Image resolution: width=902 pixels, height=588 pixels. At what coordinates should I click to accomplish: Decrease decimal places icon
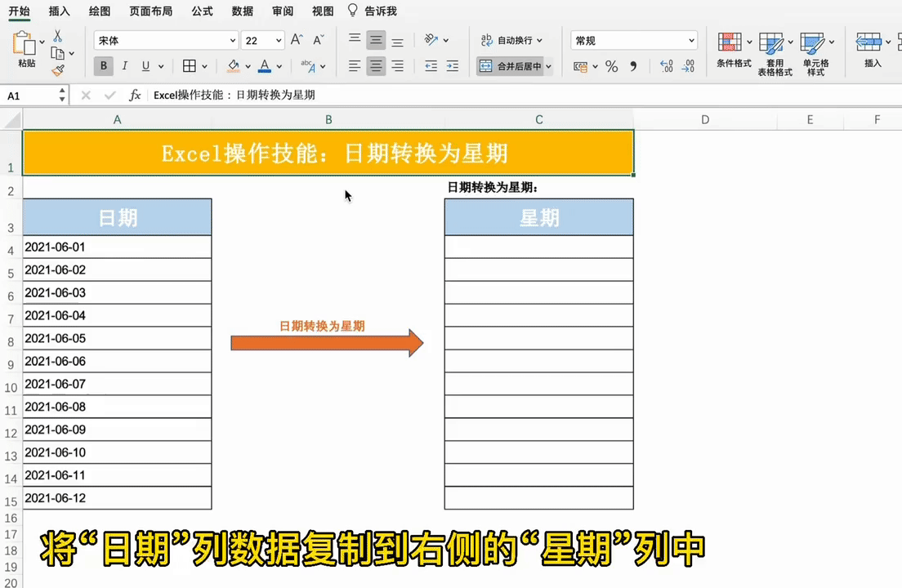tap(688, 67)
